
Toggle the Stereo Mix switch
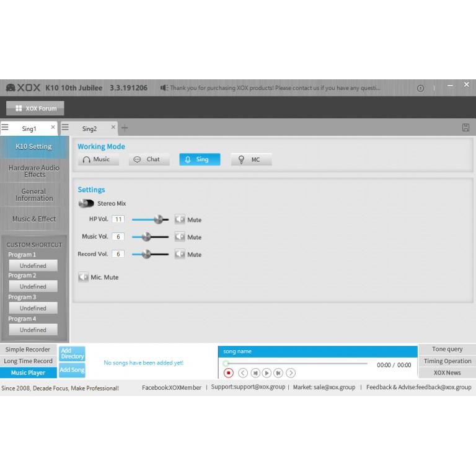pyautogui.click(x=86, y=203)
